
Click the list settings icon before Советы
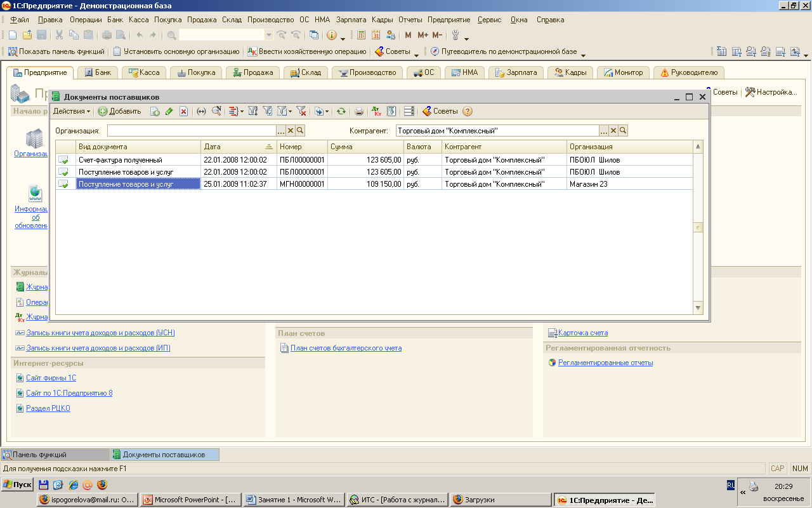(x=410, y=111)
